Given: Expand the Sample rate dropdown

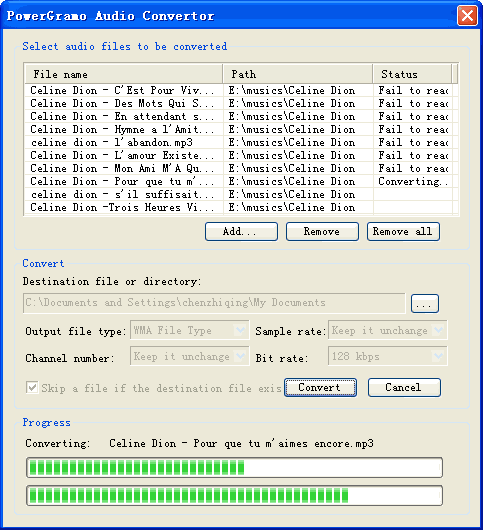Looking at the screenshot, I should [388, 330].
